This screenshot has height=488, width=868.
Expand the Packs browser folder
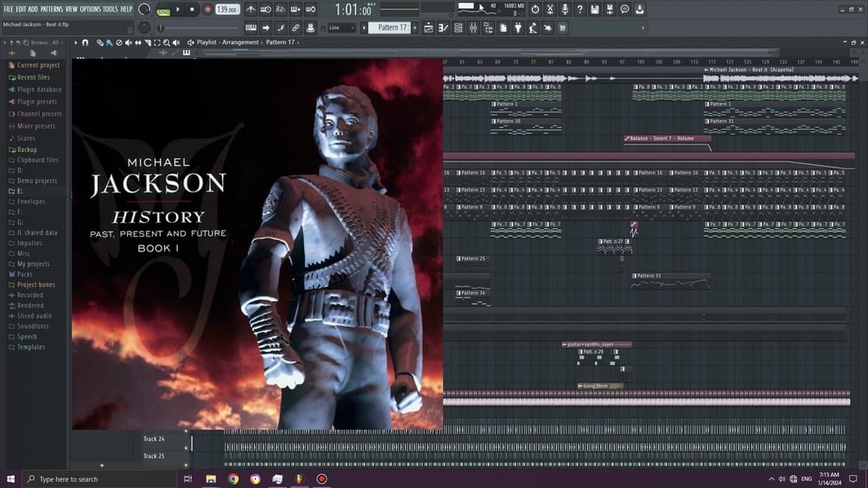[x=21, y=275]
